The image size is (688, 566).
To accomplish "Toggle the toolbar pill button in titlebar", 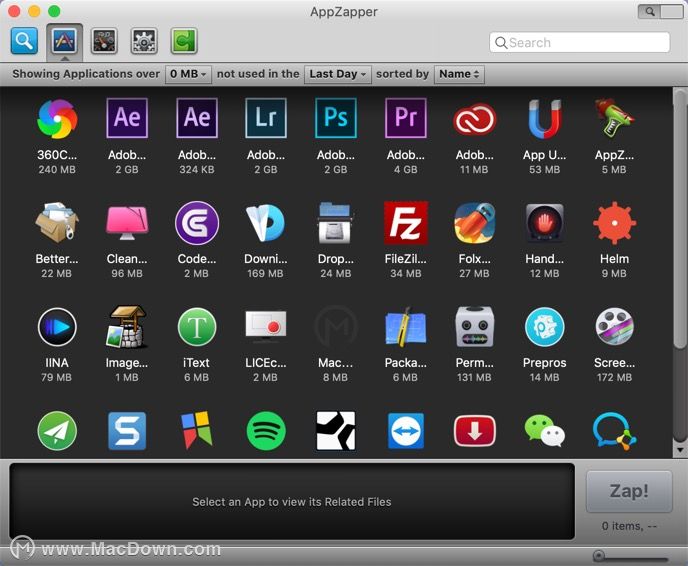I will (x=660, y=12).
